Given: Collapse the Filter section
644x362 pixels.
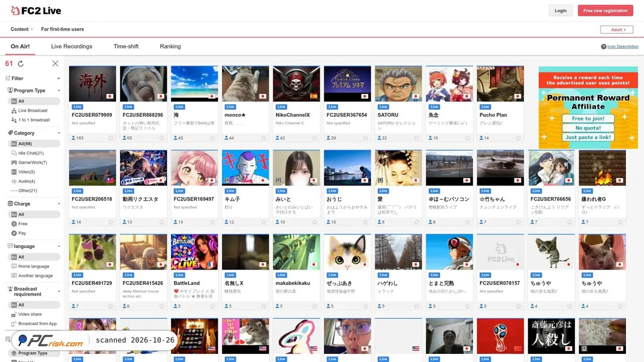Looking at the screenshot, I should coord(59,78).
